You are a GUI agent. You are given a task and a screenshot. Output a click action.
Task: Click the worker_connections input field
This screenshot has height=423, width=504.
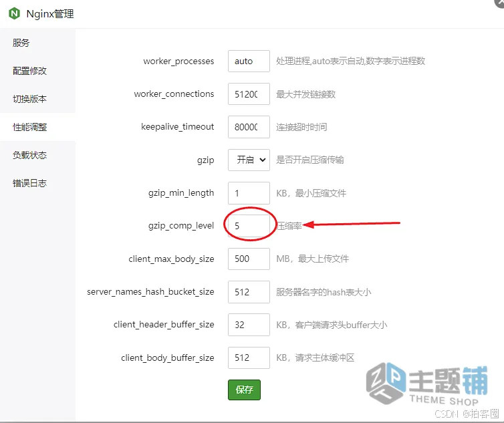click(x=249, y=94)
